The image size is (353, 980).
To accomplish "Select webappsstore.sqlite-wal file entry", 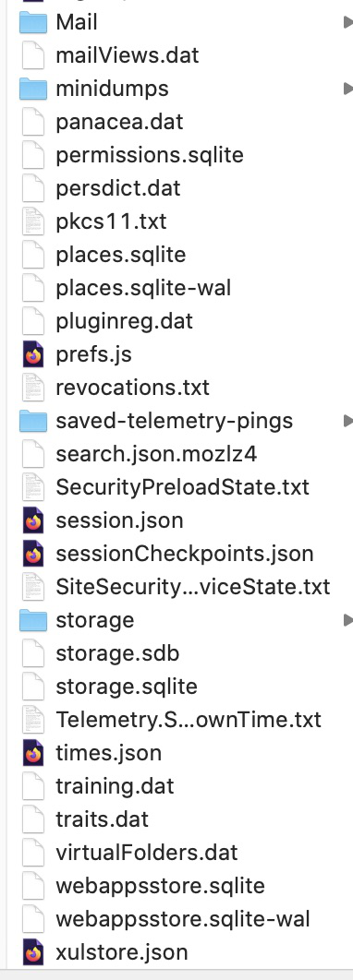I will click(183, 919).
